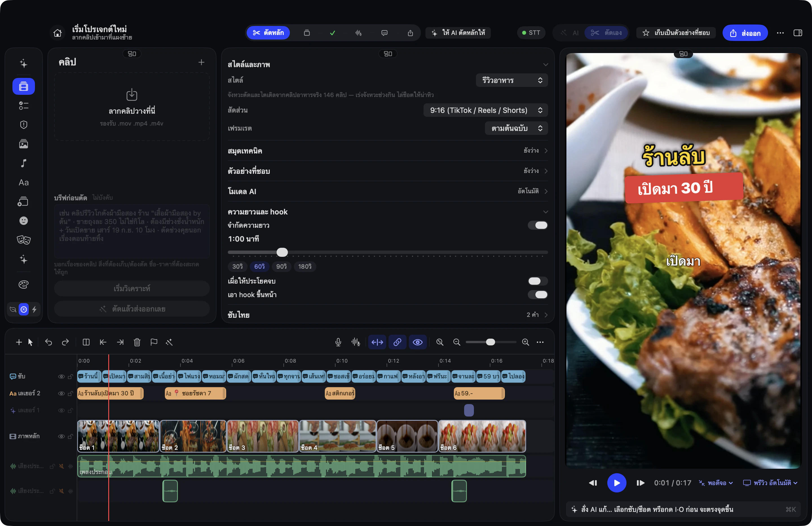Toggle the เอา hook ขึ้นหน้า switch
This screenshot has width=812, height=526.
538,294
